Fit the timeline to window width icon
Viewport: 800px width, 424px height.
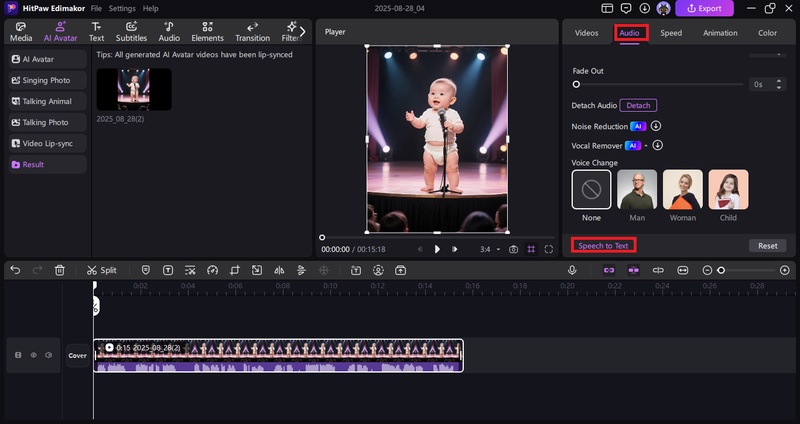click(x=683, y=270)
